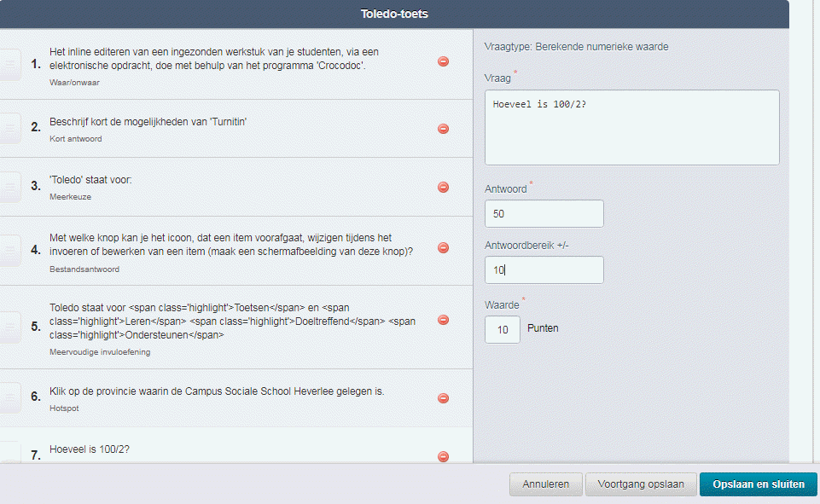Delete the Hotspot question 6
The height and width of the screenshot is (504, 820).
[443, 398]
